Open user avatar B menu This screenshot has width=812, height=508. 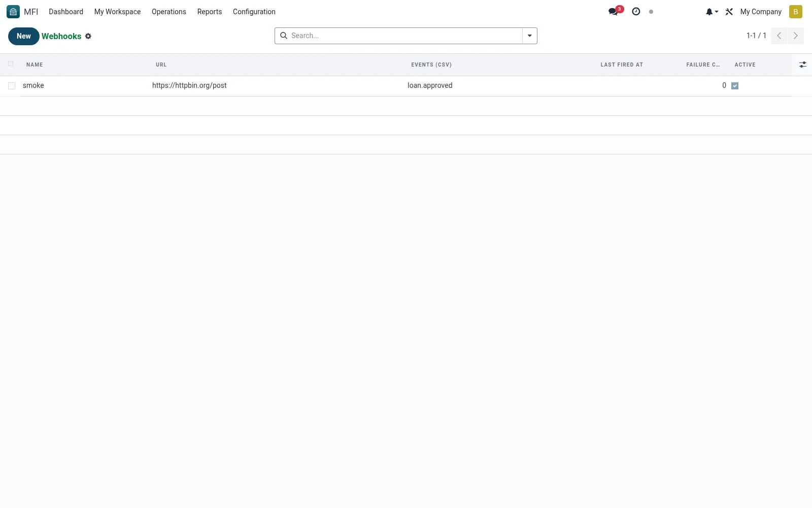(795, 12)
